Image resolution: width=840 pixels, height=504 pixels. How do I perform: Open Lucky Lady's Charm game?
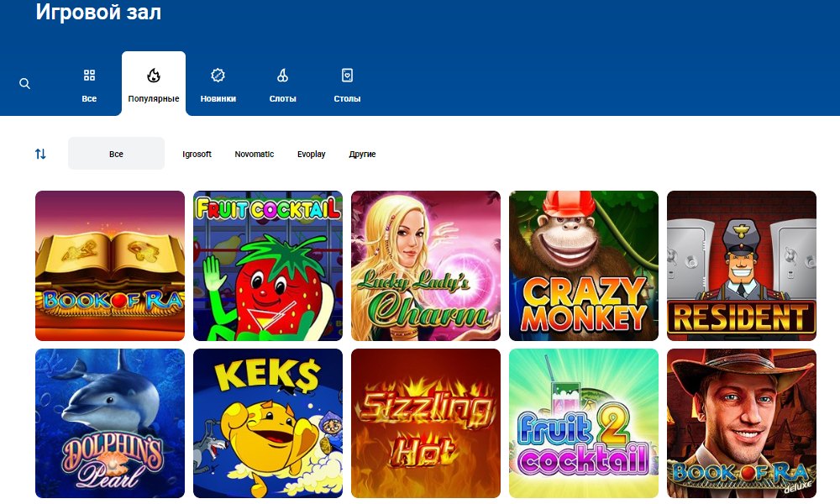pyautogui.click(x=426, y=265)
